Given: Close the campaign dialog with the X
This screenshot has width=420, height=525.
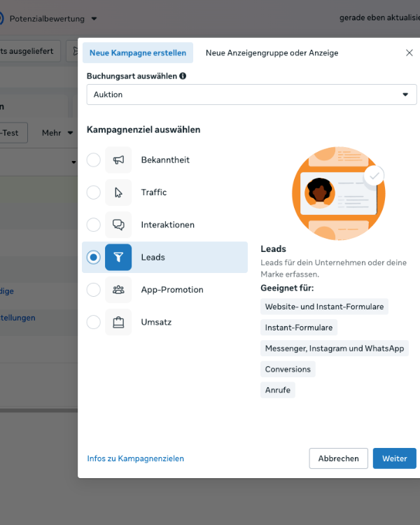Looking at the screenshot, I should [x=409, y=53].
